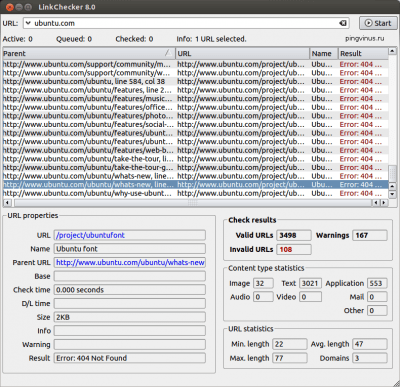
Task: Click the Domains value 3
Action: tap(370, 358)
